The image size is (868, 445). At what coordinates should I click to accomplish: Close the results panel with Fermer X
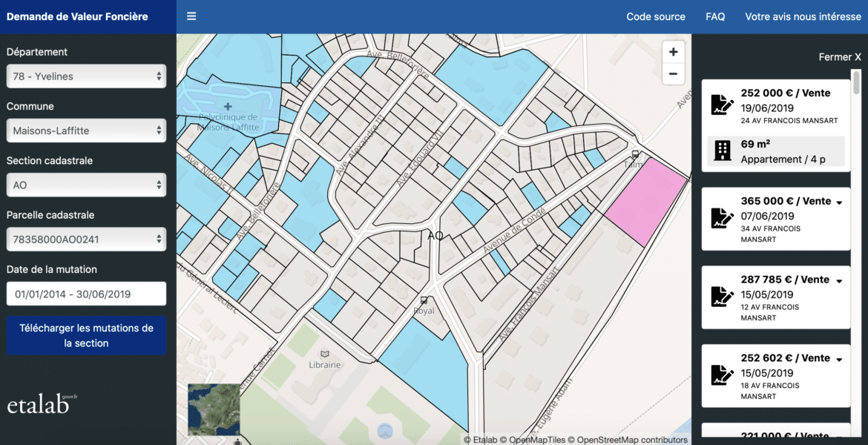click(x=840, y=57)
